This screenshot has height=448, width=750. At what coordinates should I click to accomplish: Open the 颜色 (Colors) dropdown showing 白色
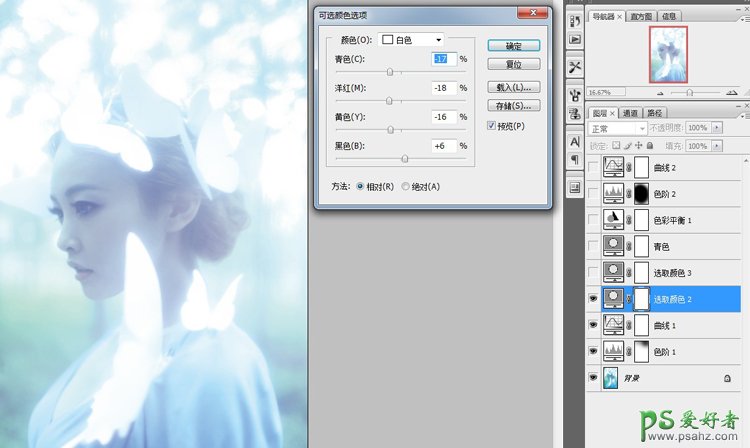(x=411, y=40)
